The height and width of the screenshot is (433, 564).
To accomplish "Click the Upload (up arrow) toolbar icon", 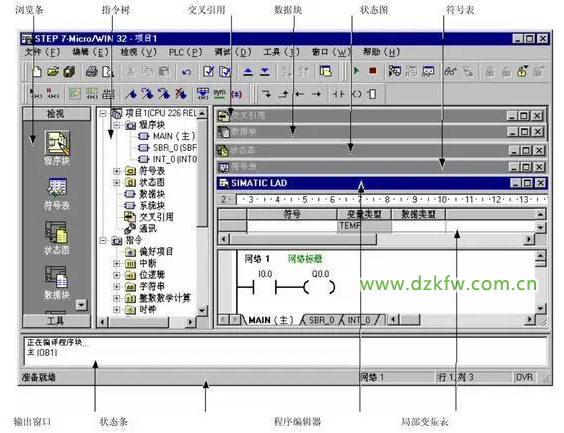I will point(248,72).
